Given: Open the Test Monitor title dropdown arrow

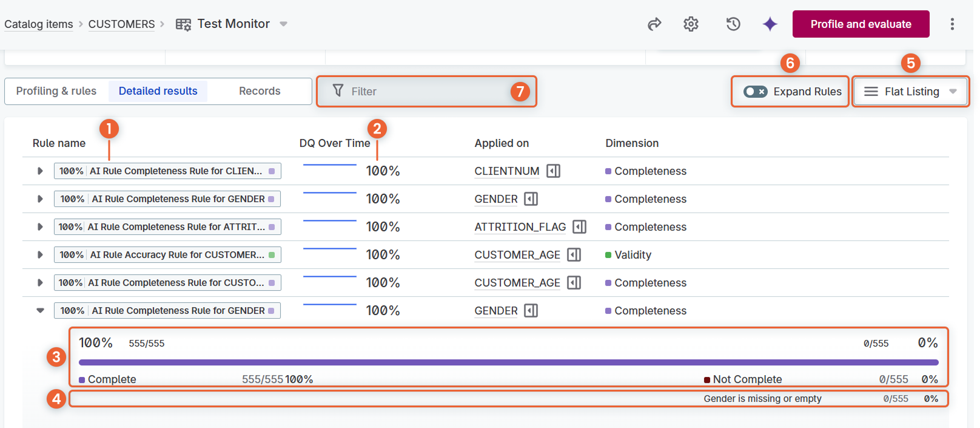Looking at the screenshot, I should 283,24.
